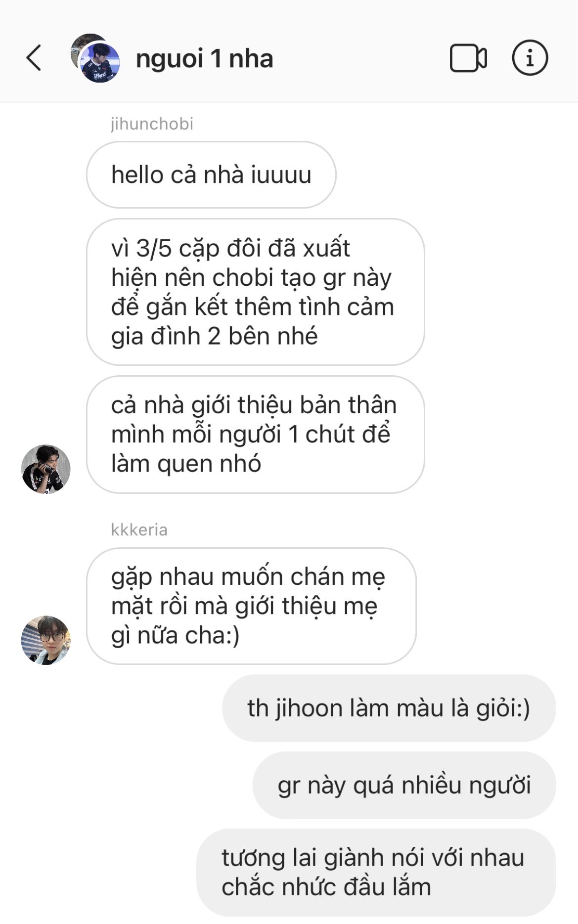Start a video call
The height and width of the screenshot is (924, 578).
pyautogui.click(x=468, y=58)
